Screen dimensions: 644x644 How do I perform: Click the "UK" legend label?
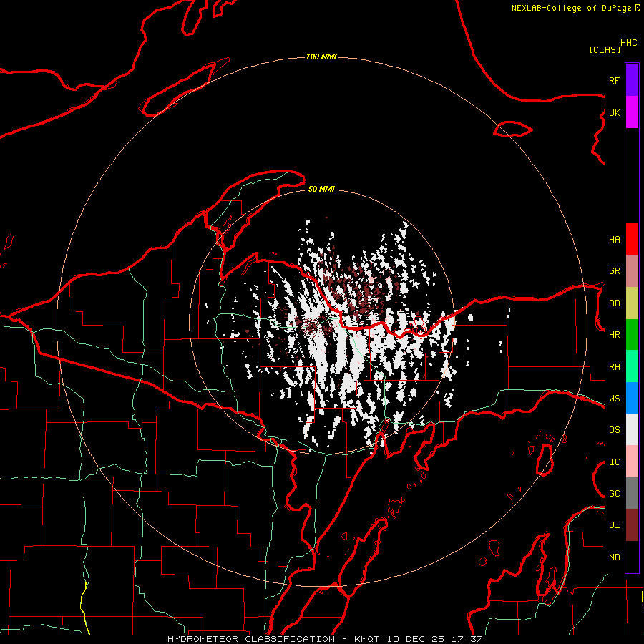(x=614, y=112)
